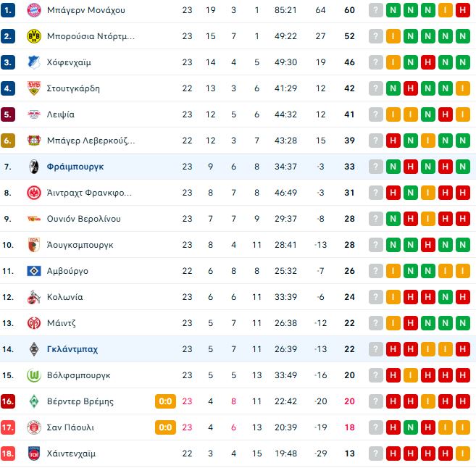Screen dimensions: 476x468
Task: Click the Hamburg team logo
Action: pos(33,271)
